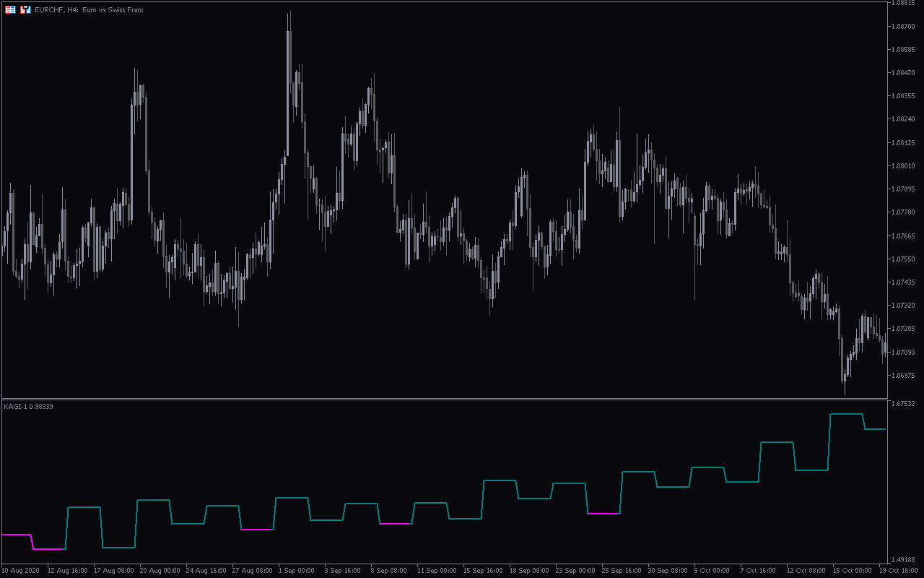This screenshot has width=924, height=578.
Task: Click '12 Aug 16:00' on the time axis
Action: click(x=68, y=571)
